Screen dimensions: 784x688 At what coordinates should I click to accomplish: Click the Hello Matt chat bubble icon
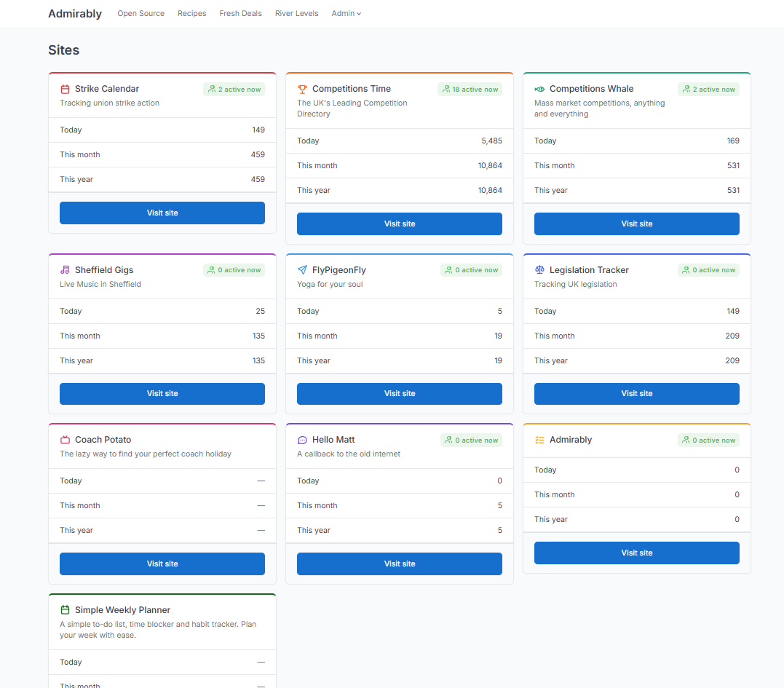302,440
